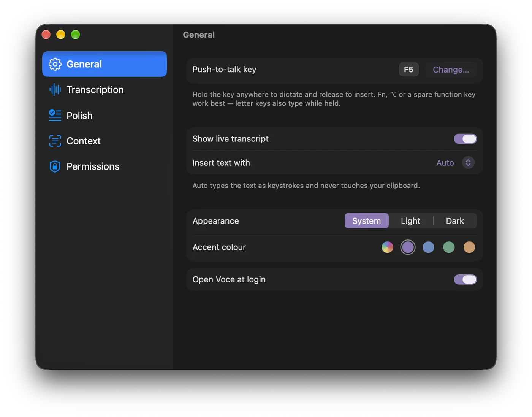Click the Push-to-talk key label
Screen dimensions: 532x417
pos(224,70)
